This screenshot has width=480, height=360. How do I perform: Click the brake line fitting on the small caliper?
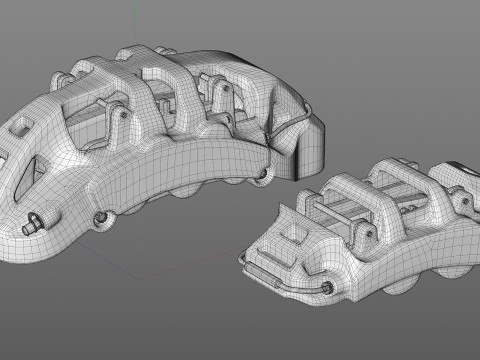click(x=327, y=287)
